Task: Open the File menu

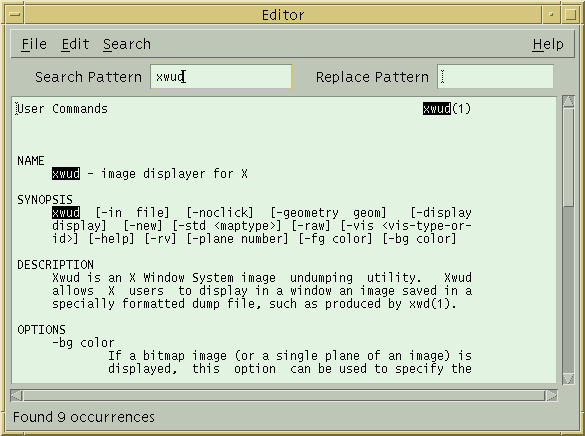Action: [34, 44]
